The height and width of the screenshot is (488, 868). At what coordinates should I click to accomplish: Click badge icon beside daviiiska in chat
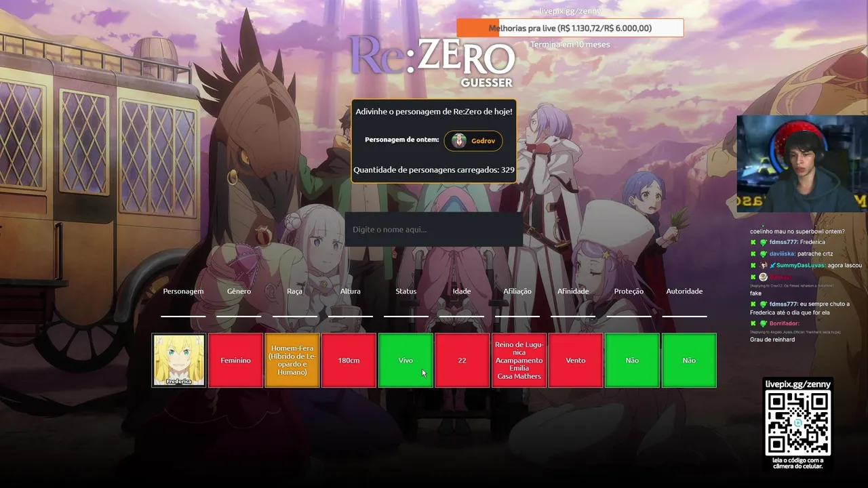763,254
